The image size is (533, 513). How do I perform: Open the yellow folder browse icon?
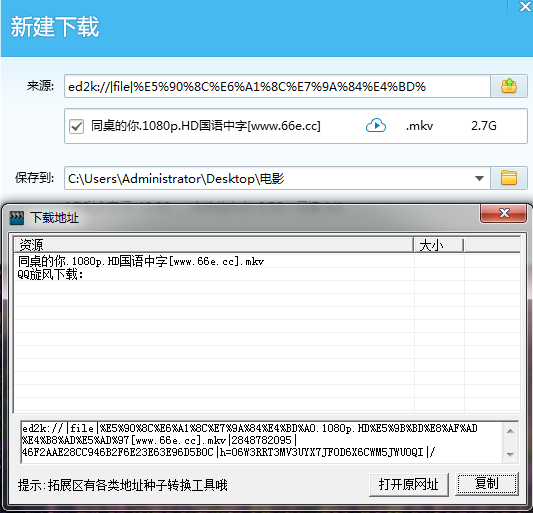pos(509,178)
